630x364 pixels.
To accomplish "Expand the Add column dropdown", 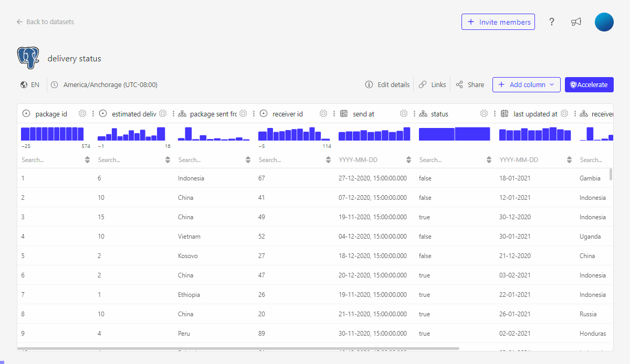I will tap(527, 84).
